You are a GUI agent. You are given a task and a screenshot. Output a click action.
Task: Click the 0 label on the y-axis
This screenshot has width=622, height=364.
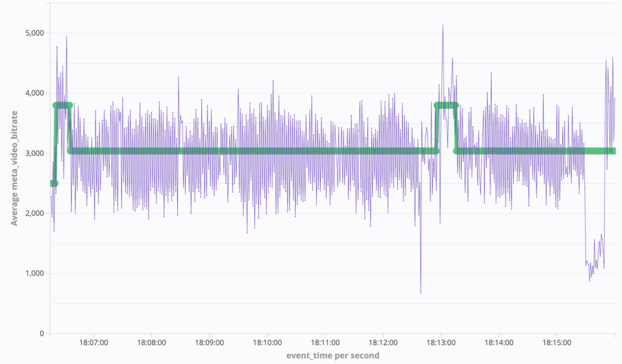[41, 333]
